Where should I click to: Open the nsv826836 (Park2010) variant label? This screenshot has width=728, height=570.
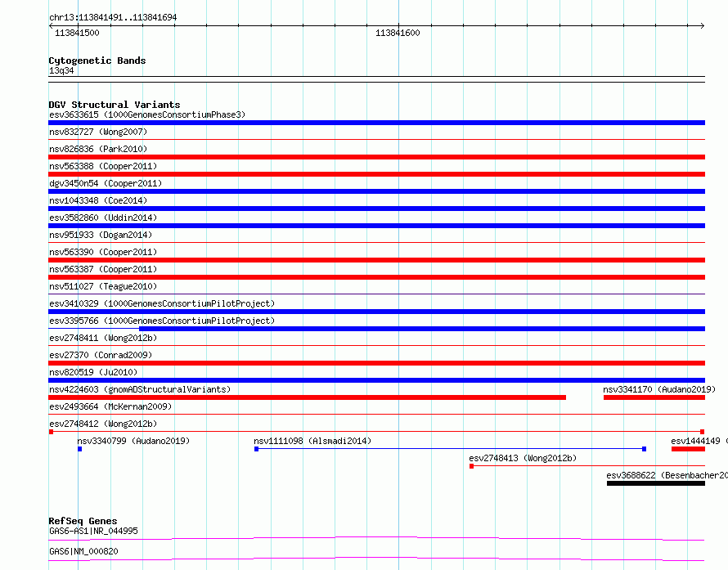(x=98, y=149)
